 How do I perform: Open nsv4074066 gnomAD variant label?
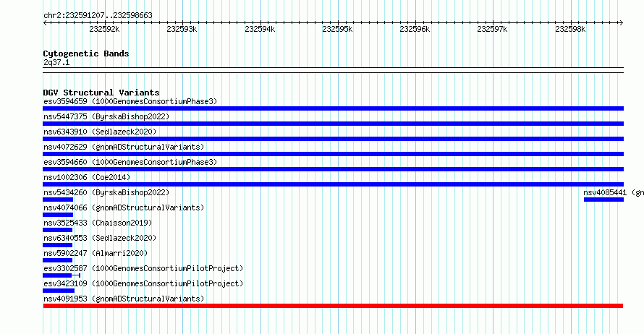[124, 207]
